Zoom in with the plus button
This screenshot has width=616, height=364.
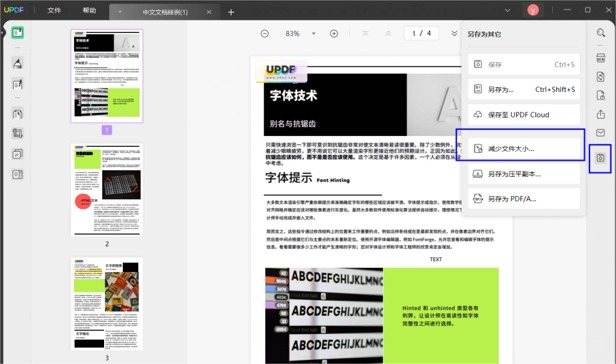334,34
